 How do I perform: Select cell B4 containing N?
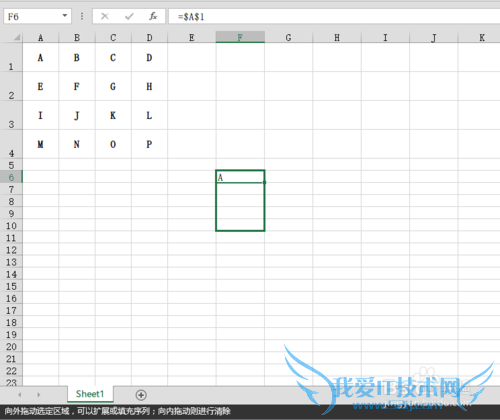click(x=77, y=144)
